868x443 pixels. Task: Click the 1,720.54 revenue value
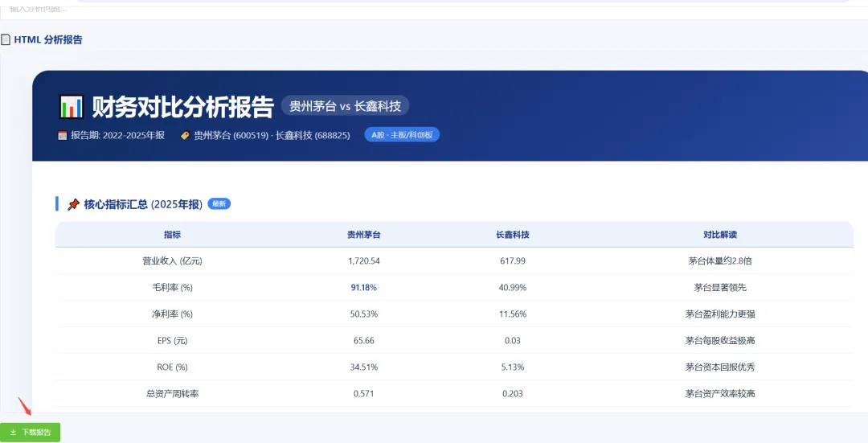(x=364, y=260)
